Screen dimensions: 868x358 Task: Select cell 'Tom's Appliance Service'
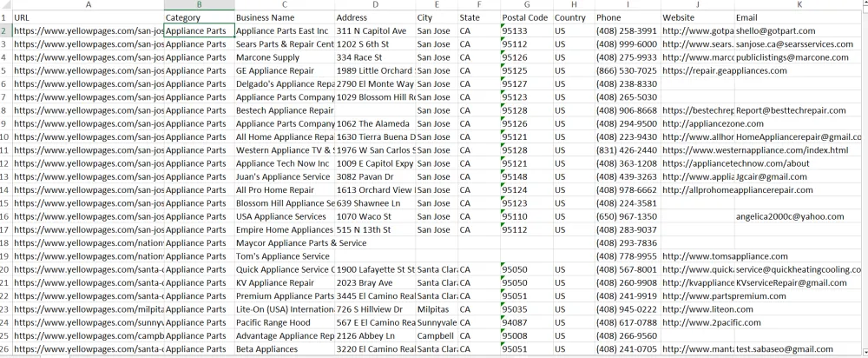[285, 256]
